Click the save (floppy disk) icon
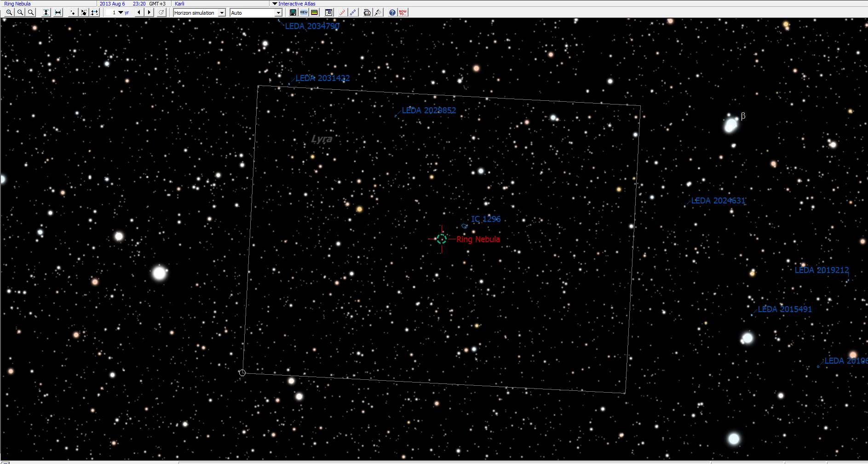 click(293, 12)
